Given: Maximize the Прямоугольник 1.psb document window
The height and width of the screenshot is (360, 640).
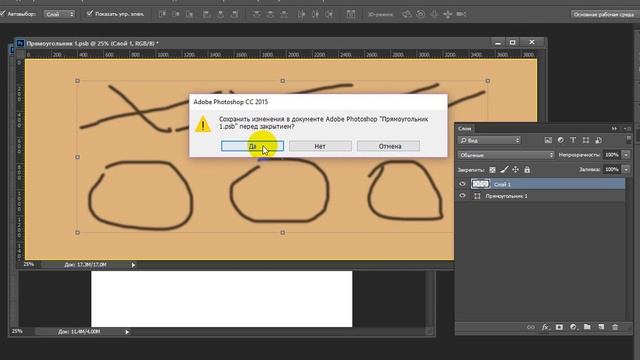Looking at the screenshot, I should [513, 42].
